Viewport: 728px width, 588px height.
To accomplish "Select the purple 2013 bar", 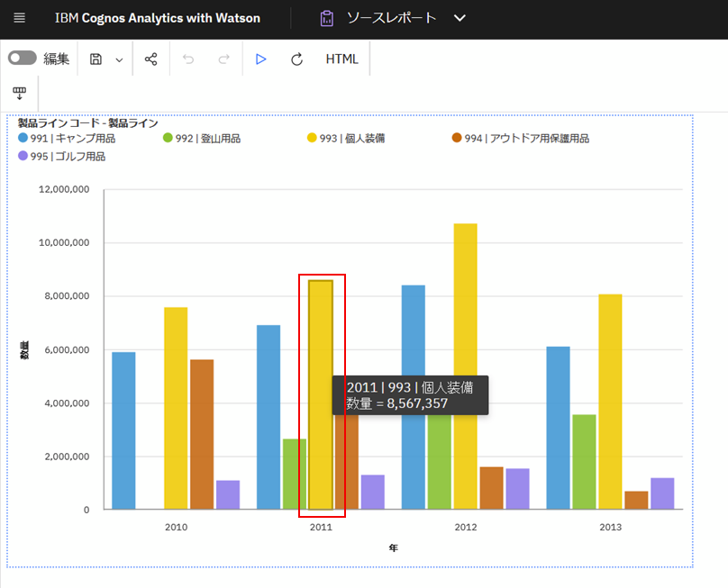I will pyautogui.click(x=662, y=493).
